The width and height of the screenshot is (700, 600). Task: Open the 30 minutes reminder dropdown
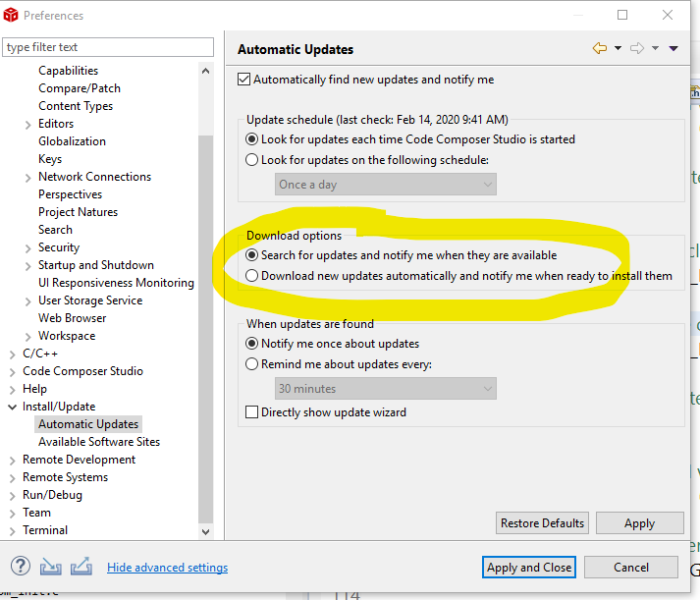pyautogui.click(x=386, y=389)
